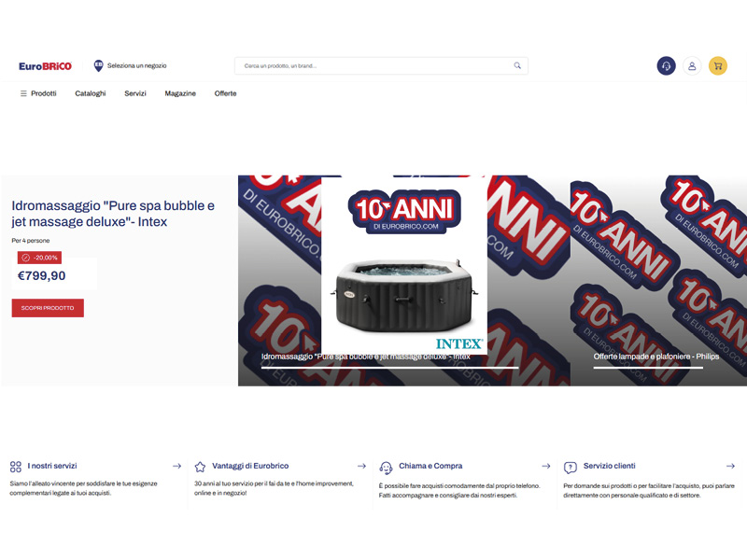
Task: Open the I nostri servizi link
Action: 52,466
